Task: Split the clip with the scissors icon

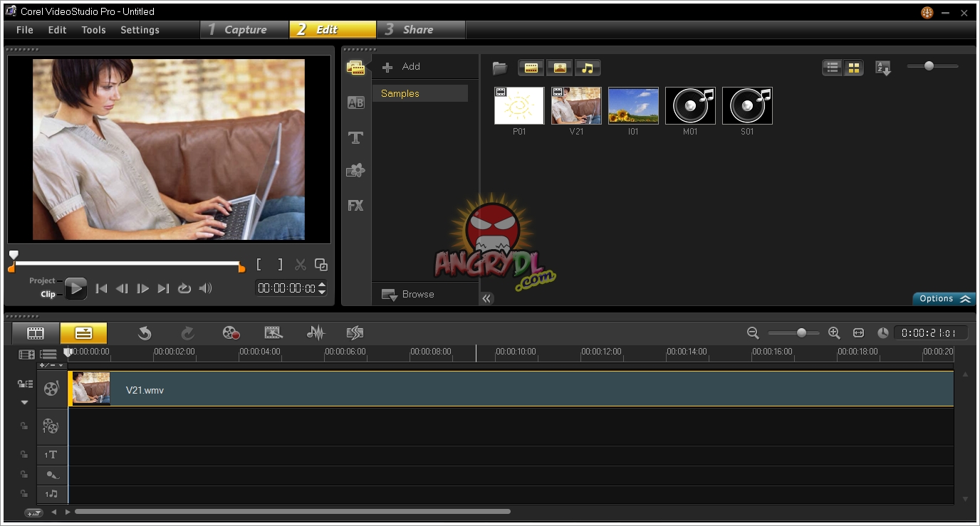Action: click(301, 265)
